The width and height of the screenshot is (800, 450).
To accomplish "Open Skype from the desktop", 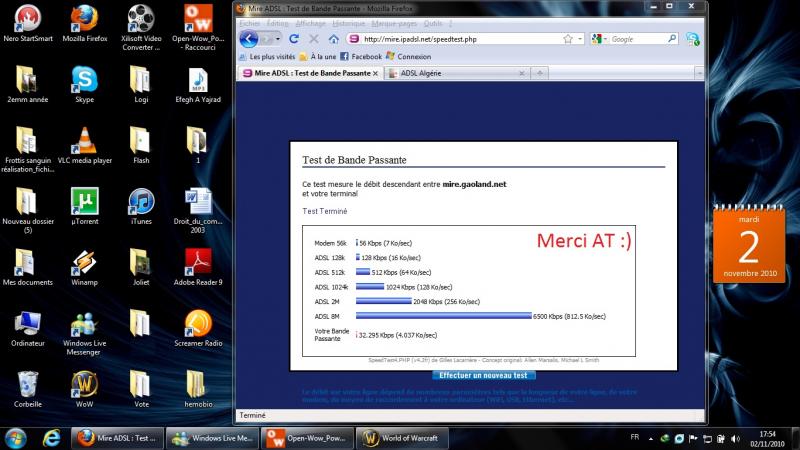I will click(84, 80).
